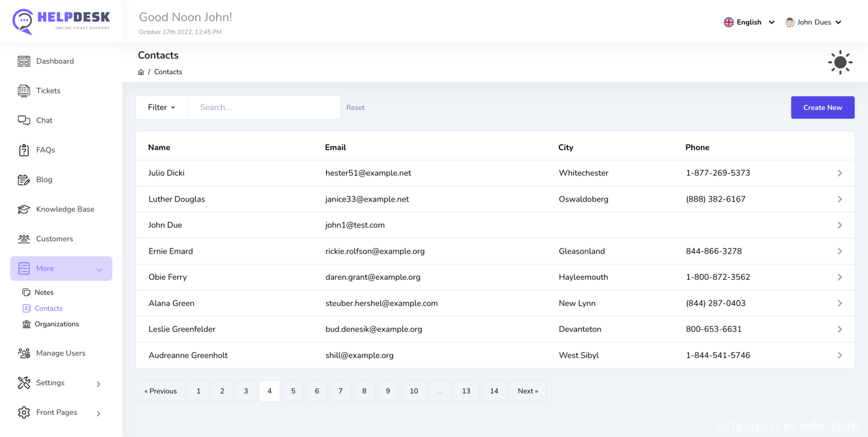Click the Contacts breadcrumb link
Screen dimensions: 868x437
click(168, 72)
